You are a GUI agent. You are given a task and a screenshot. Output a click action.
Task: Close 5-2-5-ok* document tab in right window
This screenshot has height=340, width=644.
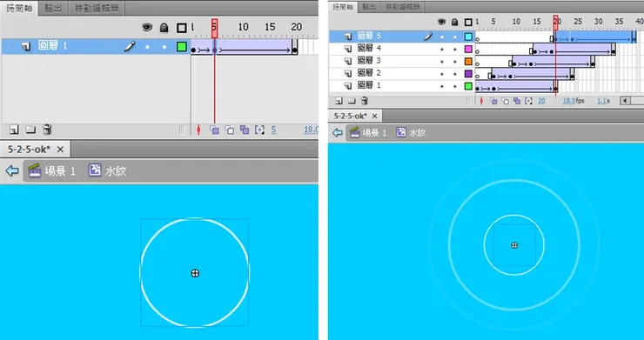(374, 117)
